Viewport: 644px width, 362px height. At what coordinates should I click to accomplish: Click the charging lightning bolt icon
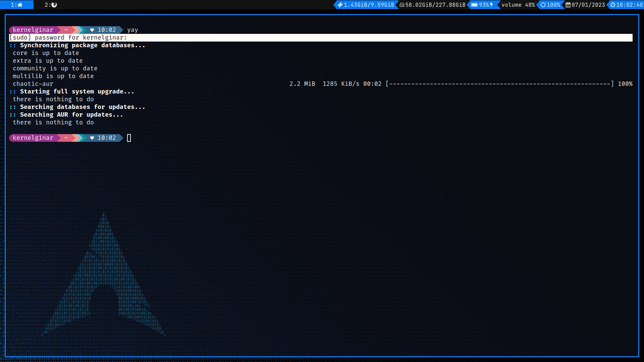point(492,5)
